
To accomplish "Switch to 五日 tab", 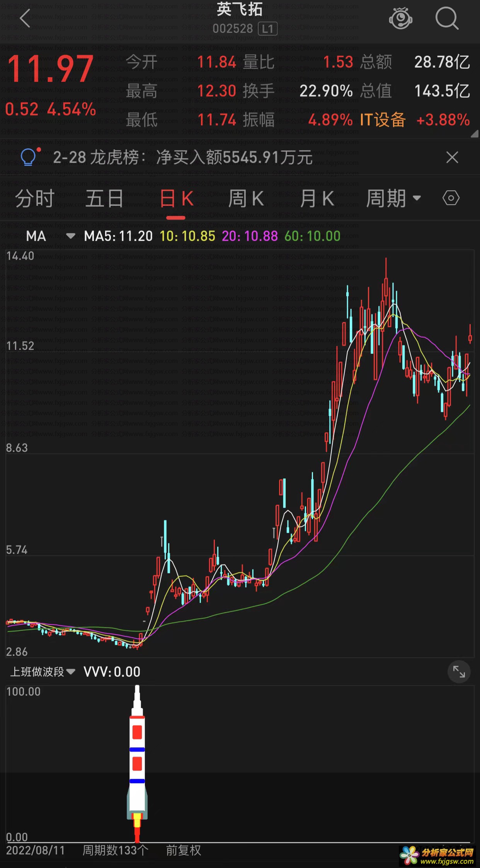I will click(x=104, y=199).
